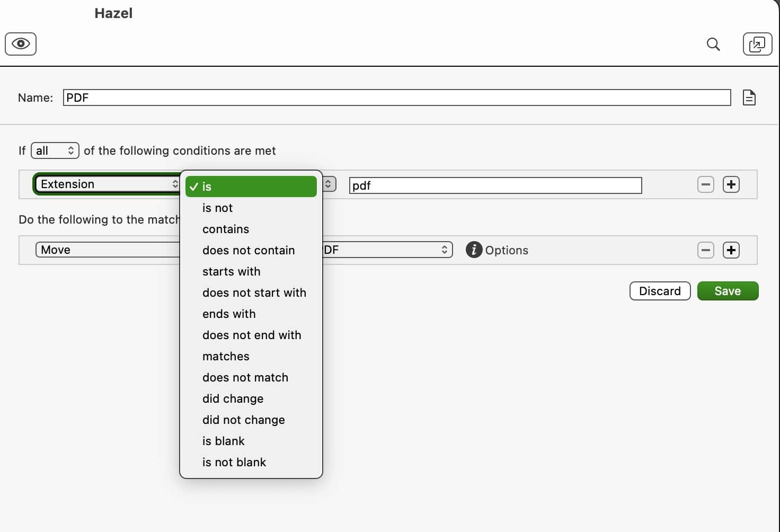Click the notes document icon beside Name

pyautogui.click(x=749, y=97)
